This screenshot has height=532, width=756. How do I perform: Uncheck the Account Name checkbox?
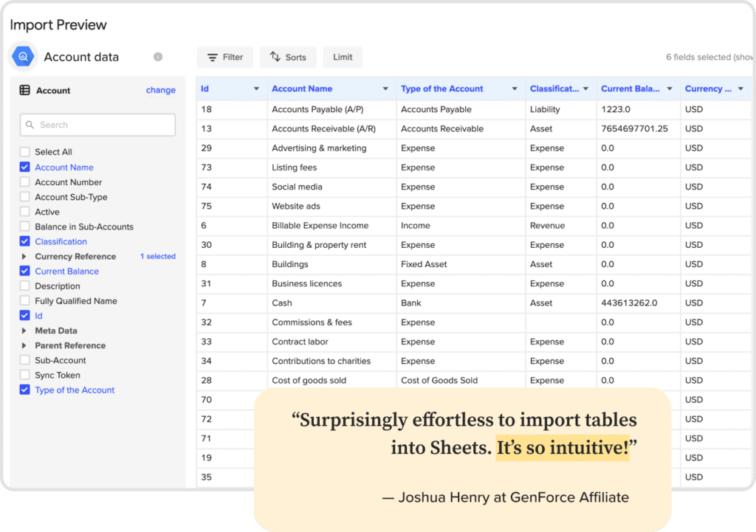24,167
